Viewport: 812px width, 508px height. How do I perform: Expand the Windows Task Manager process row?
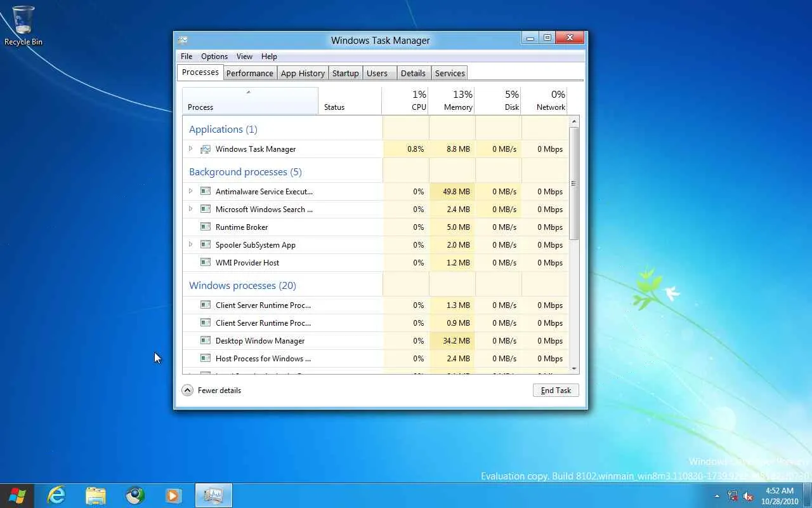pos(190,149)
